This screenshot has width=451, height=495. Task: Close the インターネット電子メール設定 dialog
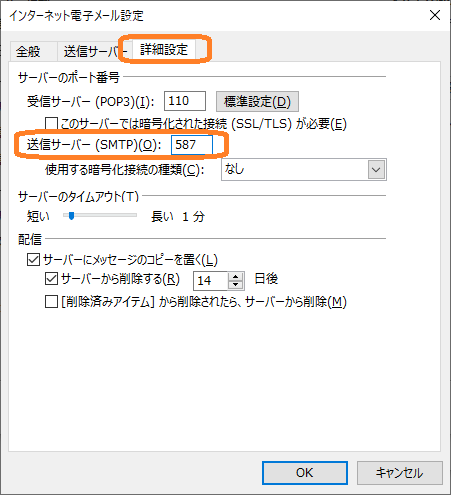tap(435, 15)
